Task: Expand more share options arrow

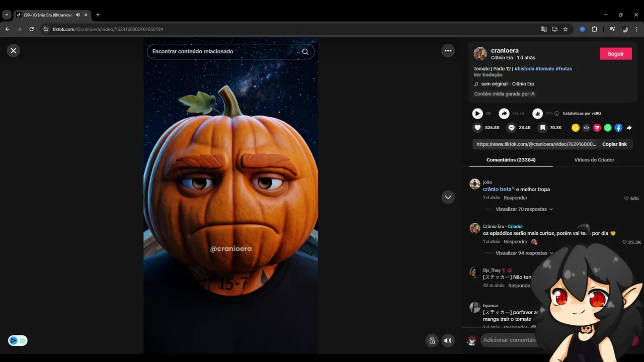Action: coord(629,128)
